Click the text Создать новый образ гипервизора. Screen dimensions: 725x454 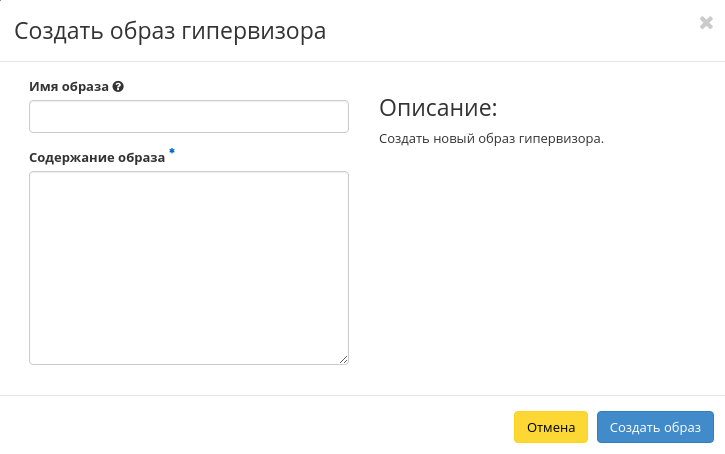pyautogui.click(x=492, y=139)
